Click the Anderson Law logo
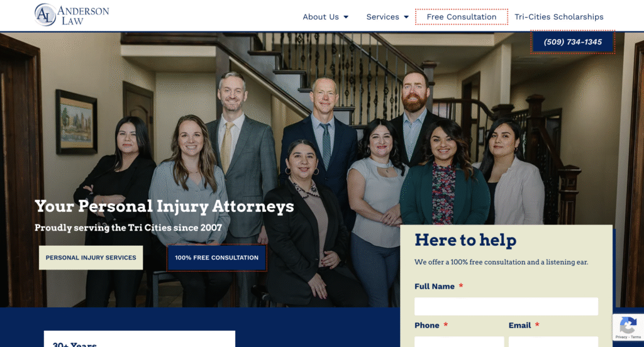Image resolution: width=644 pixels, height=347 pixels. coord(72,15)
